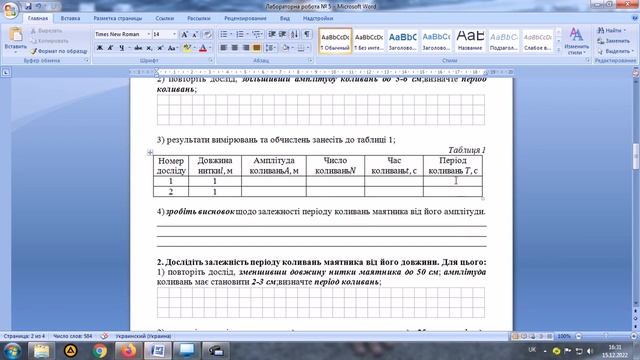
Task: Align text right
Action: coord(246,48)
